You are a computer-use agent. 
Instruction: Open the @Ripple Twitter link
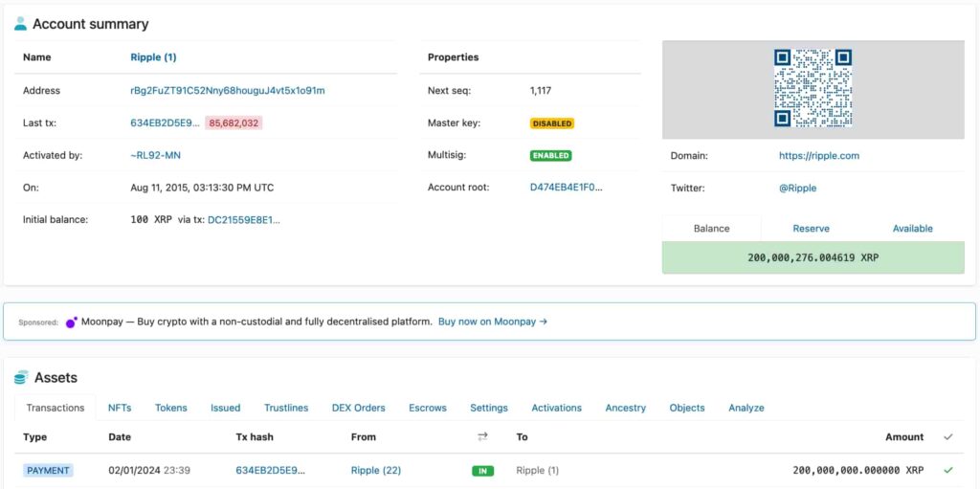click(x=797, y=189)
